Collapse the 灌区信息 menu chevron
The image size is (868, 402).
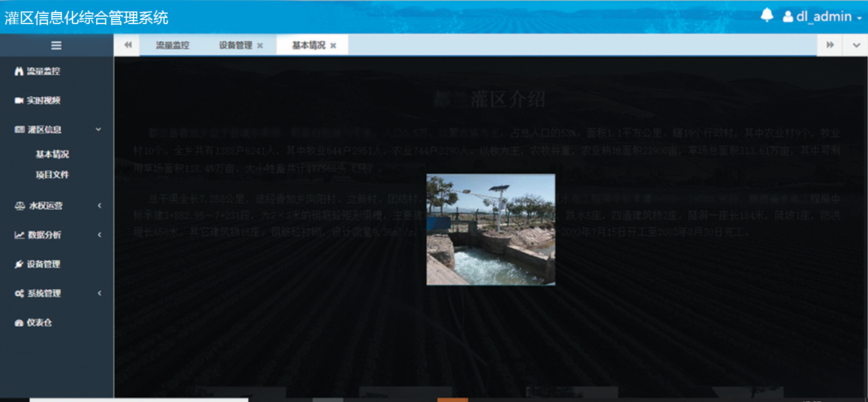click(98, 130)
